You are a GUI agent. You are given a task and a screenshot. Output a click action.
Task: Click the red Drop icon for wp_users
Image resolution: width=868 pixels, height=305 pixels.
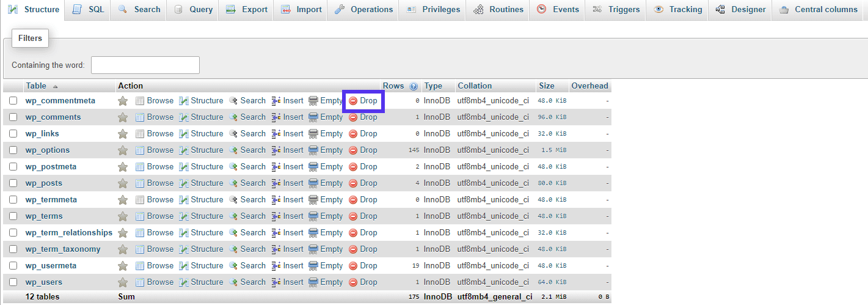tap(353, 282)
